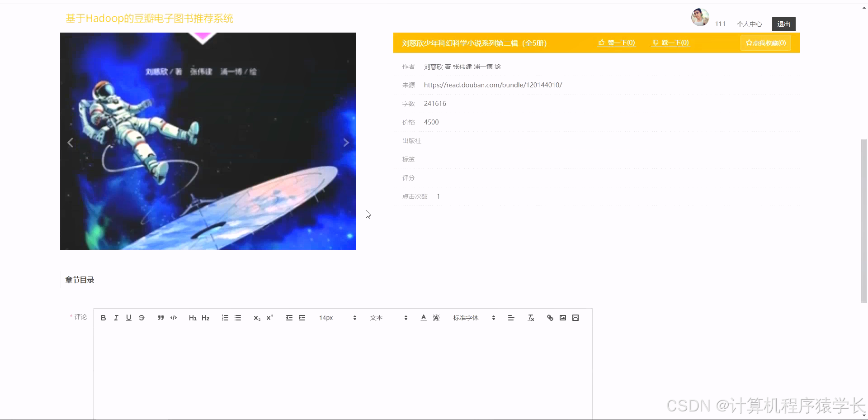The width and height of the screenshot is (868, 420).
Task: Click the 标签 tag label
Action: 408,159
